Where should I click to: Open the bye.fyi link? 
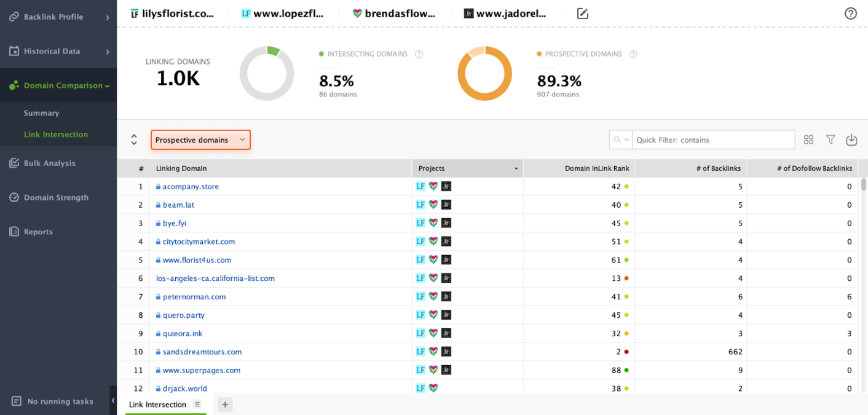pyautogui.click(x=175, y=224)
